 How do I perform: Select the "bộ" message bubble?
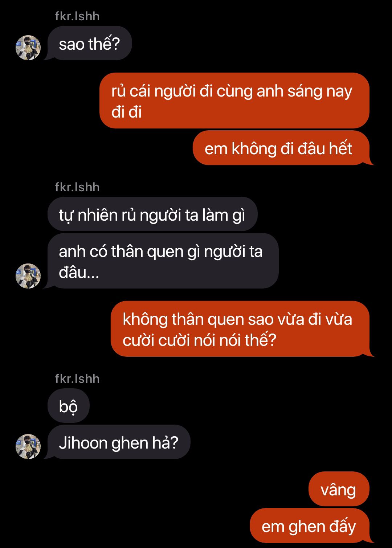pyautogui.click(x=68, y=406)
